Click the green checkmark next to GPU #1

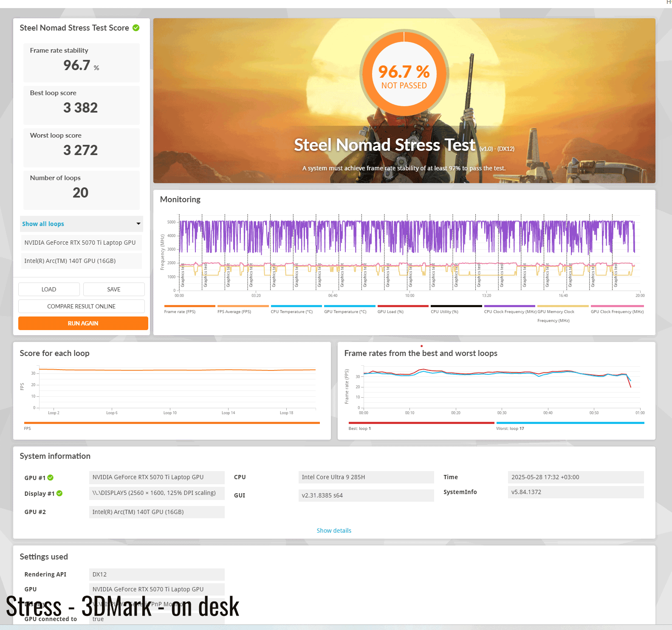point(51,477)
